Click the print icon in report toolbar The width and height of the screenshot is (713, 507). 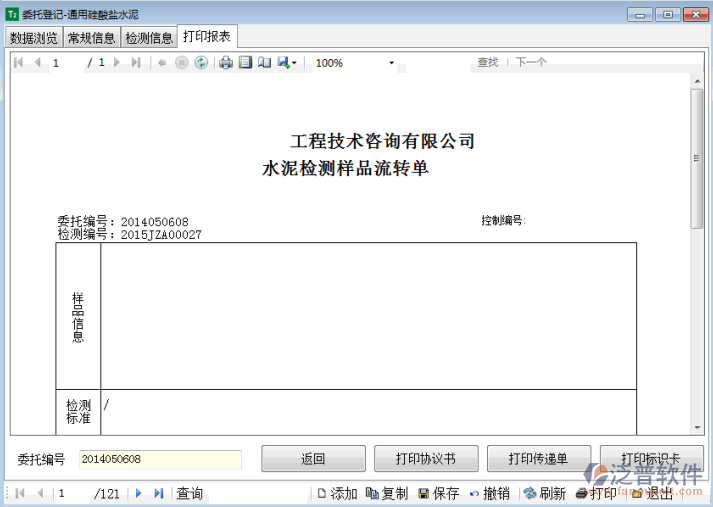click(x=226, y=63)
